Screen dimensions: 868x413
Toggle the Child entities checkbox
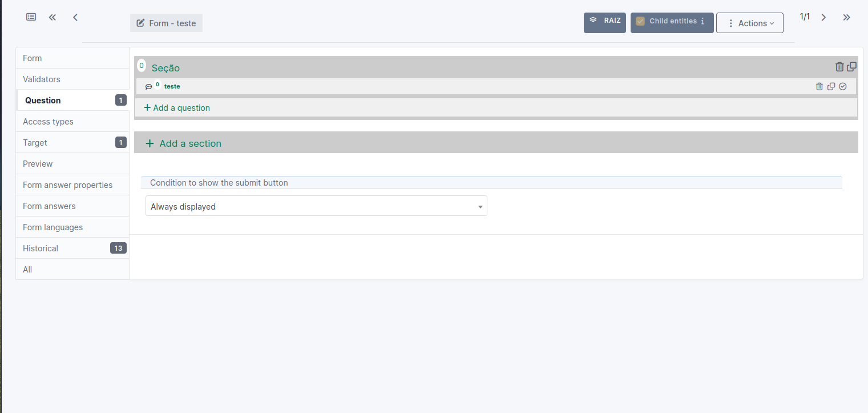[639, 21]
